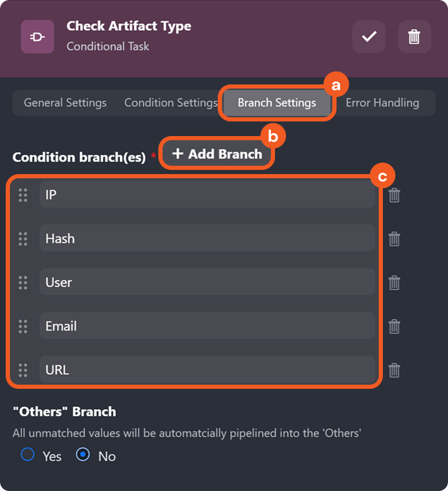Click the User branch name field
The image size is (448, 491).
tap(207, 283)
